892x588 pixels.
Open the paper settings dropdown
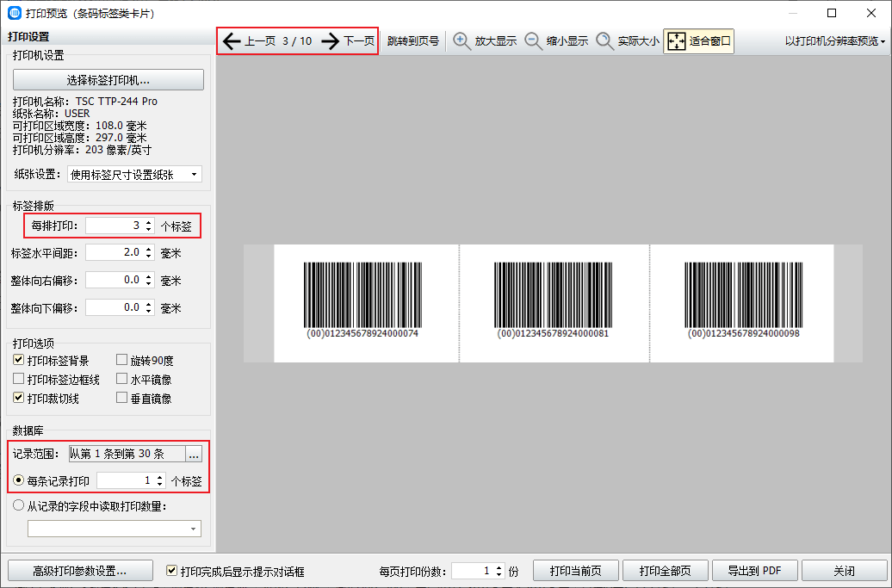[x=133, y=175]
